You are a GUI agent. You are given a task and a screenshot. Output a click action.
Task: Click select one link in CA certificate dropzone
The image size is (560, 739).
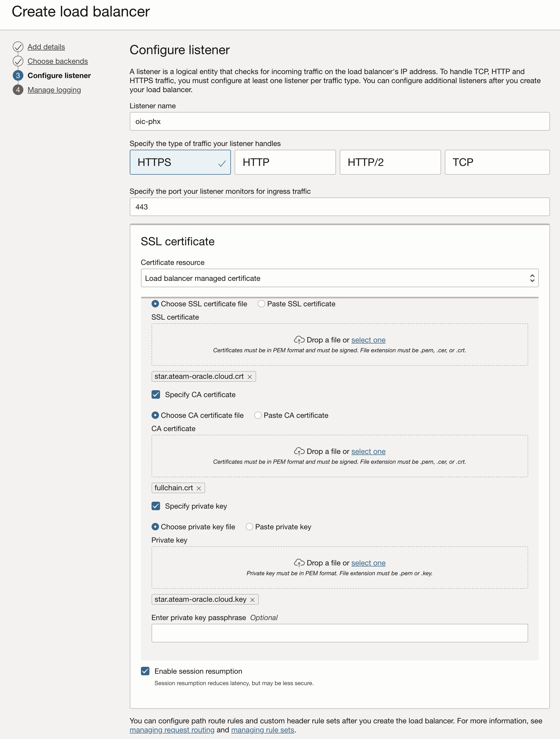(368, 452)
